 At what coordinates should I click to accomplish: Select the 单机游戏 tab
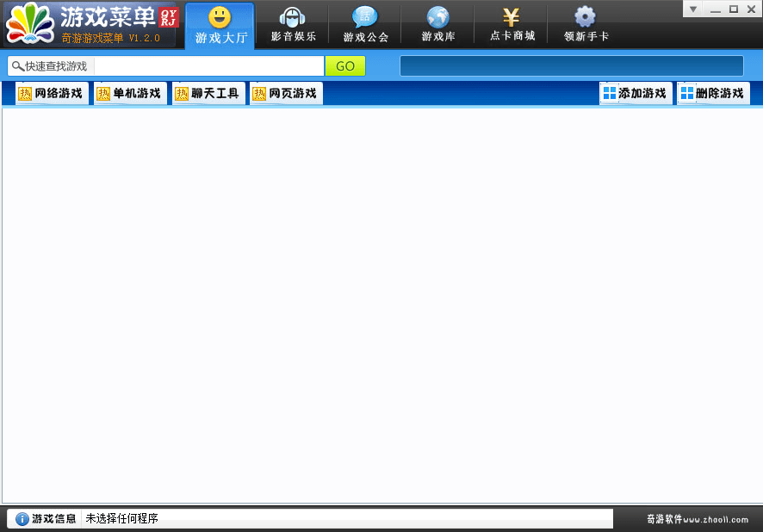coord(130,93)
